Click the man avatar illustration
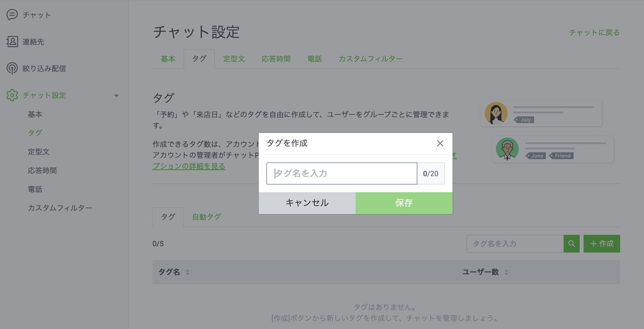 coord(507,149)
